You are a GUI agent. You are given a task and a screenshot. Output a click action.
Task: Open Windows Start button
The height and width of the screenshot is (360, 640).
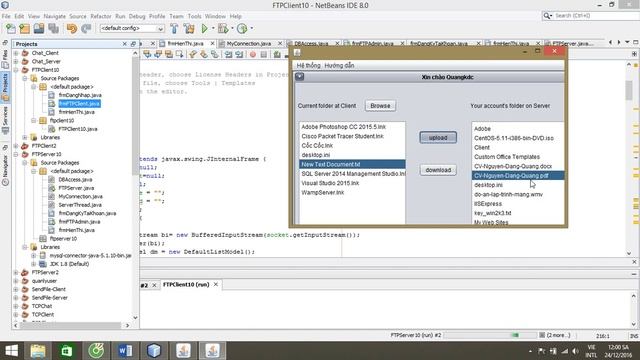click(11, 351)
